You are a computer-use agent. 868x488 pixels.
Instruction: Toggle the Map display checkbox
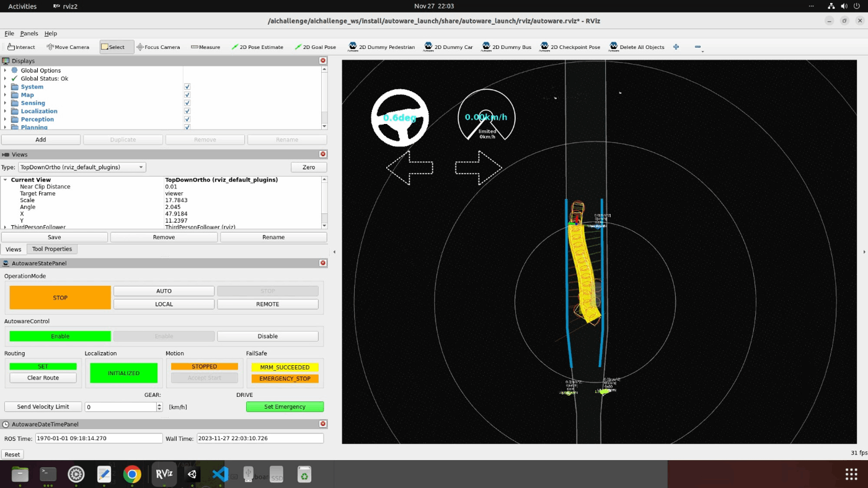[187, 95]
